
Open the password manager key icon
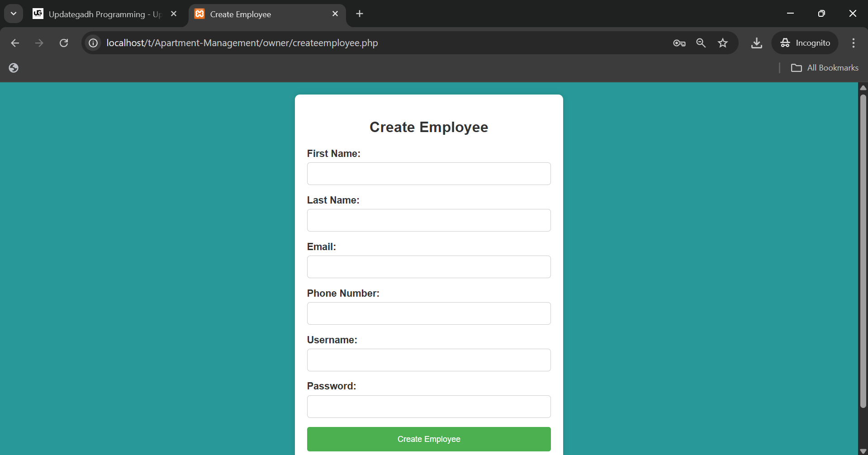(679, 43)
